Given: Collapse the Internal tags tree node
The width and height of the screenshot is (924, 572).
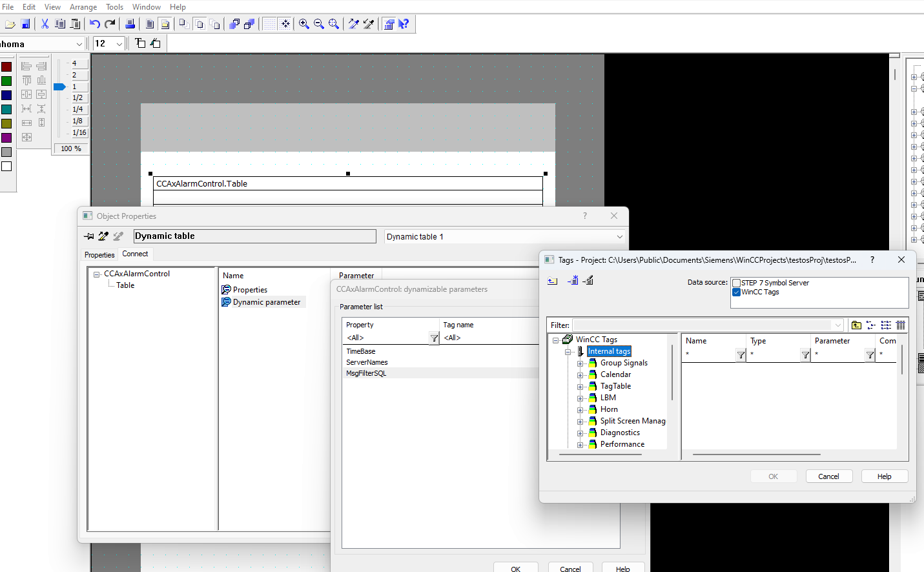Looking at the screenshot, I should tap(568, 352).
